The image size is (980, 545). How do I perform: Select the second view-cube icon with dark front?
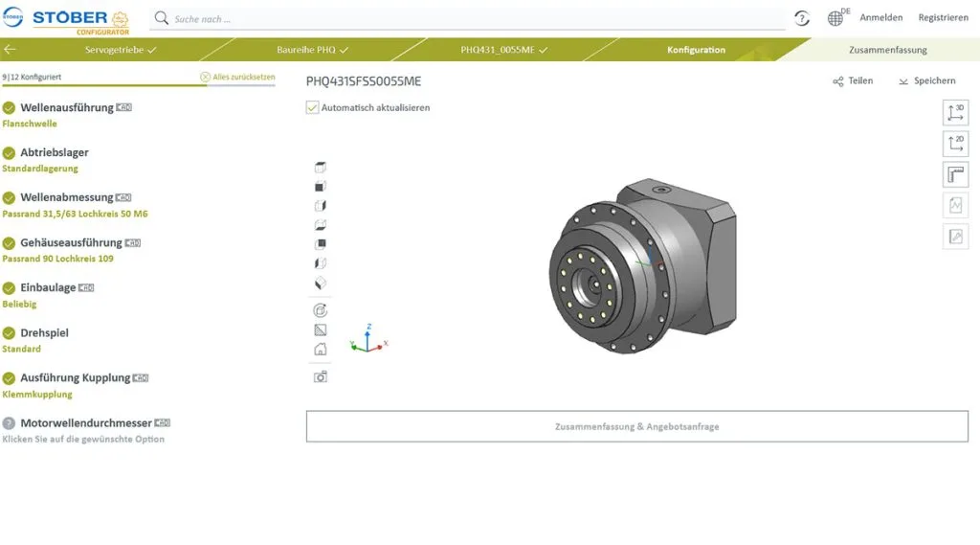pos(320,187)
